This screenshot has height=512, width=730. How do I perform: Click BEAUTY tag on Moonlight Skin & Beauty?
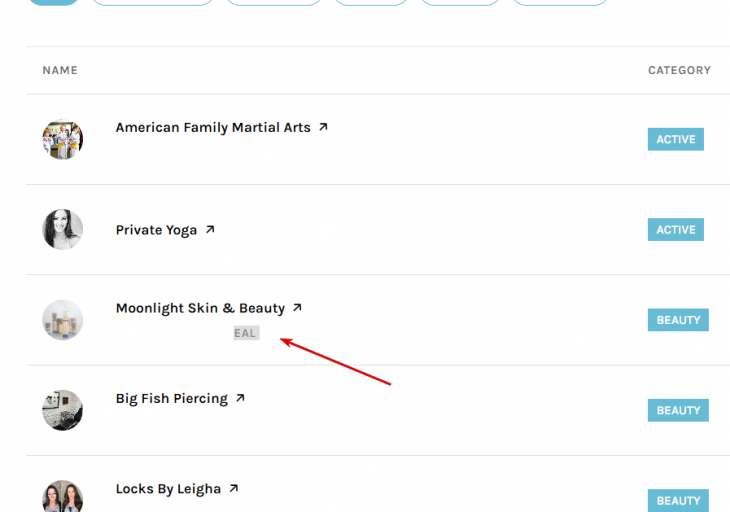(678, 320)
